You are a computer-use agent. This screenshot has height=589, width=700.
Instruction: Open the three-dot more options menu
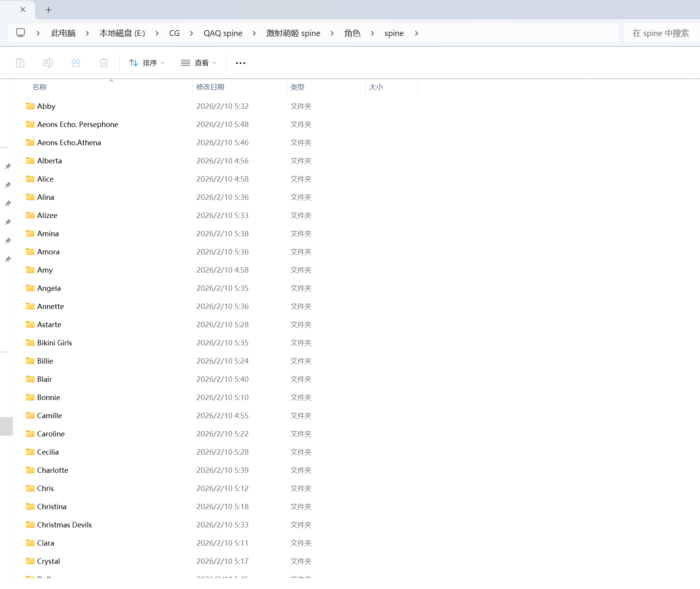point(240,63)
